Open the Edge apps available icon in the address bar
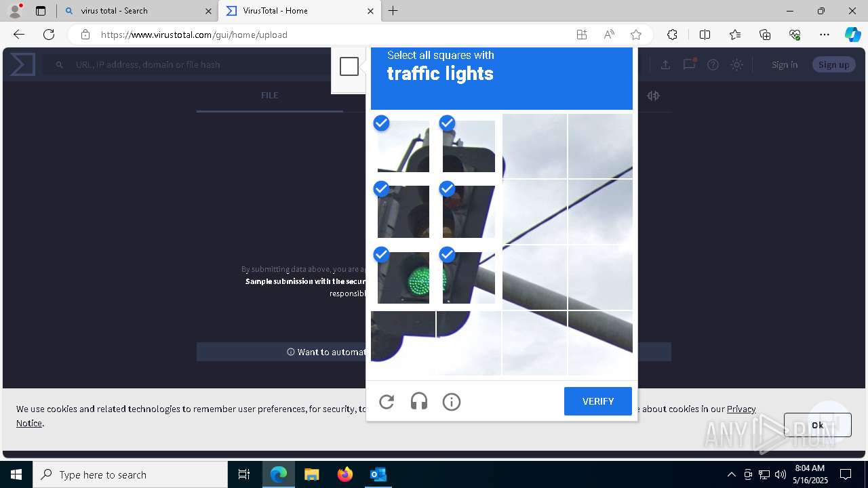Image resolution: width=868 pixels, height=488 pixels. point(582,35)
